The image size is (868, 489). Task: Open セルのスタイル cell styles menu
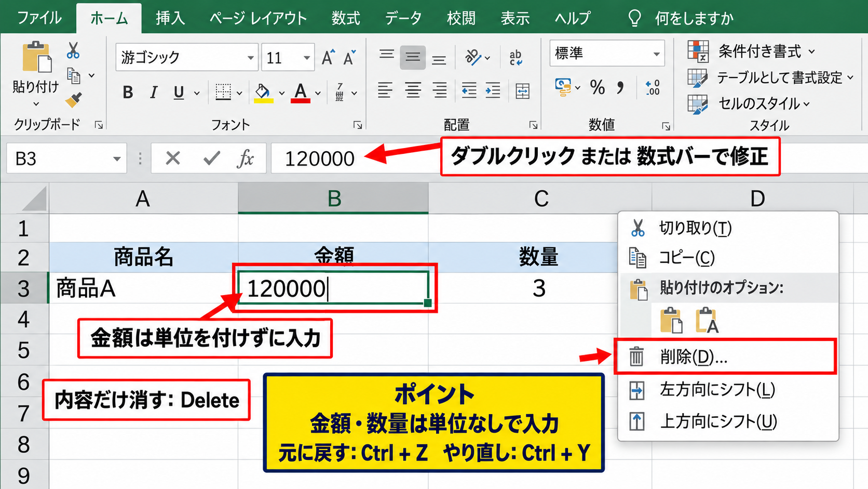(749, 103)
